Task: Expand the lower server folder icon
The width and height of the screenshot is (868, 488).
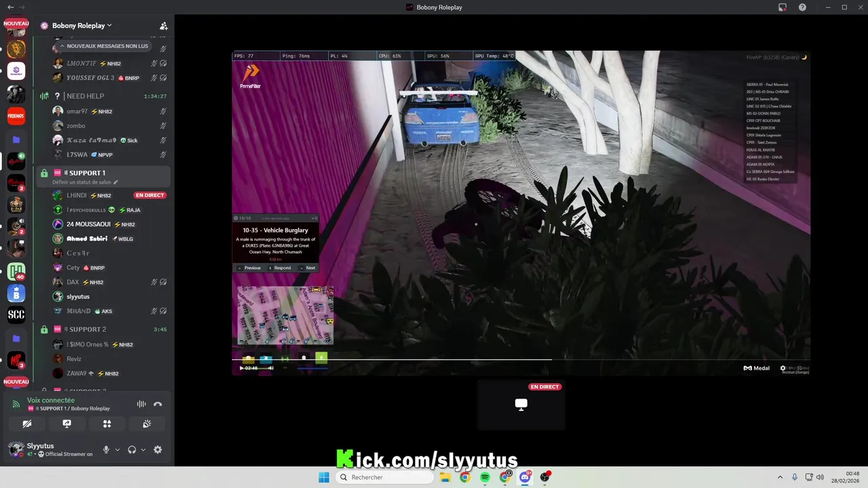Action: coord(16,338)
